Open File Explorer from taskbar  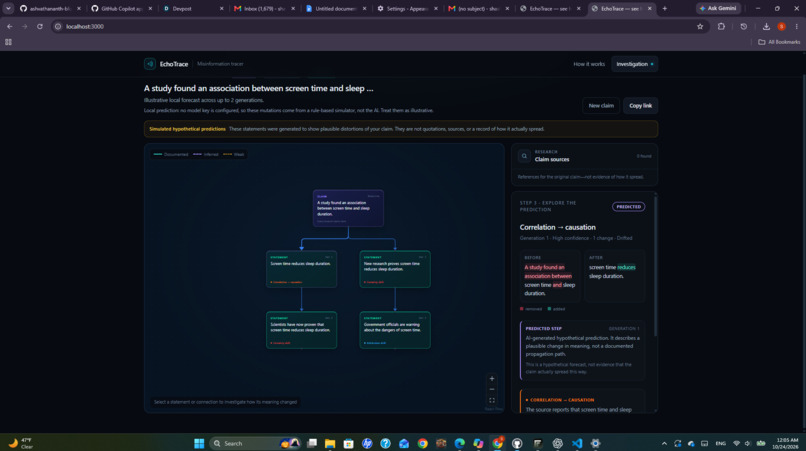[330, 443]
